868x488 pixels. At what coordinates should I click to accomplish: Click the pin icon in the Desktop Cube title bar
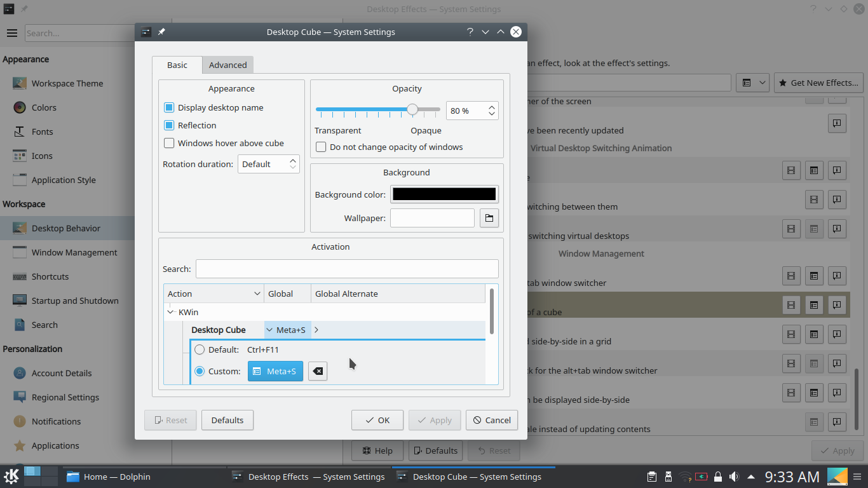[161, 32]
